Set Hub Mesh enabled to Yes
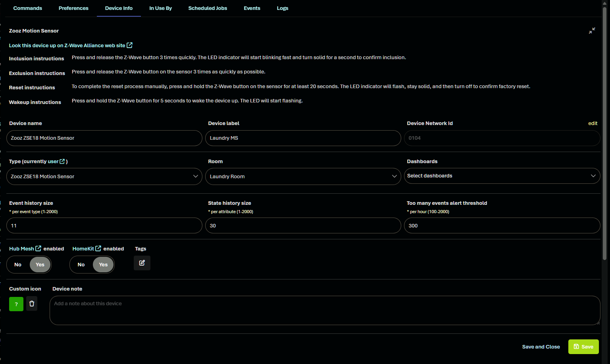610x364 pixels. (40, 265)
